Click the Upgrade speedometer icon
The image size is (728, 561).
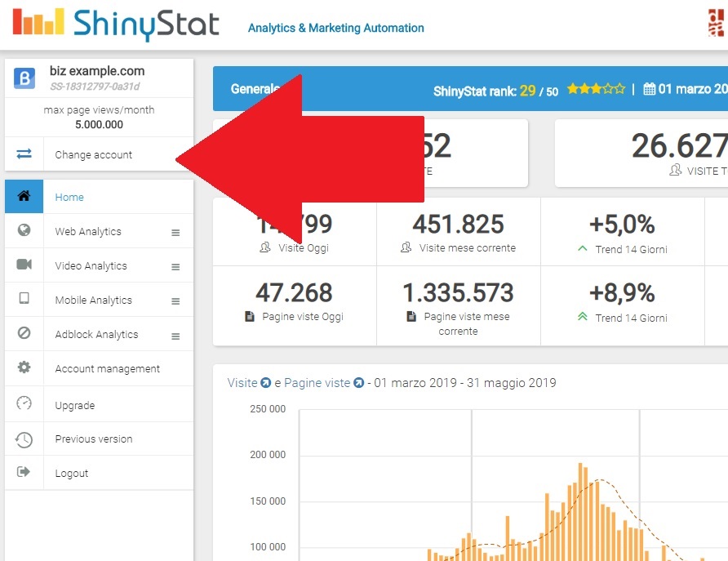point(24,403)
